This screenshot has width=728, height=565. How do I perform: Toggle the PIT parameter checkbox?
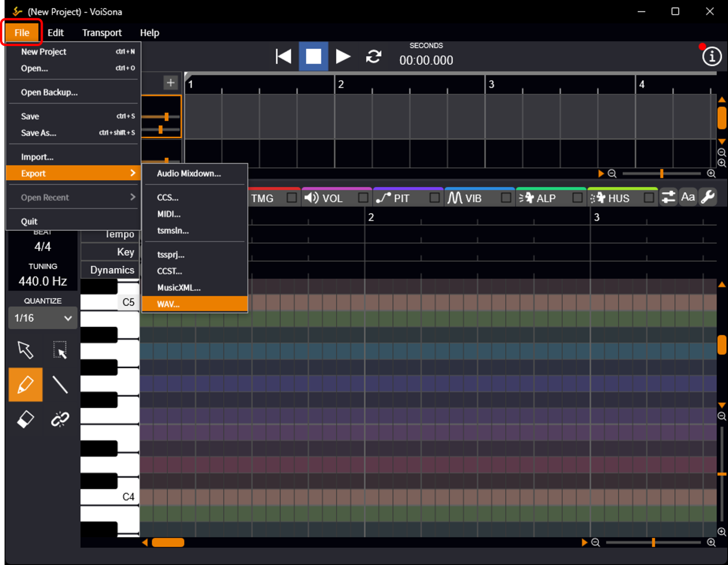(435, 198)
